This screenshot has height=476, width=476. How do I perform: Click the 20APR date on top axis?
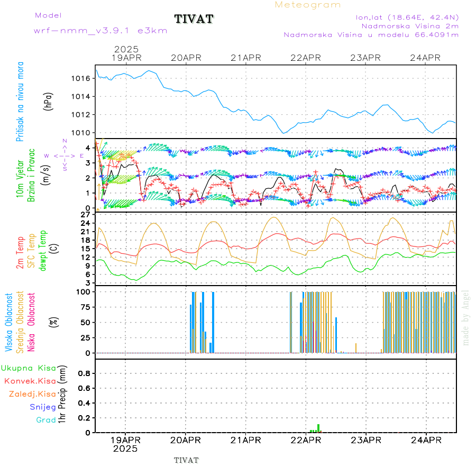point(186,58)
